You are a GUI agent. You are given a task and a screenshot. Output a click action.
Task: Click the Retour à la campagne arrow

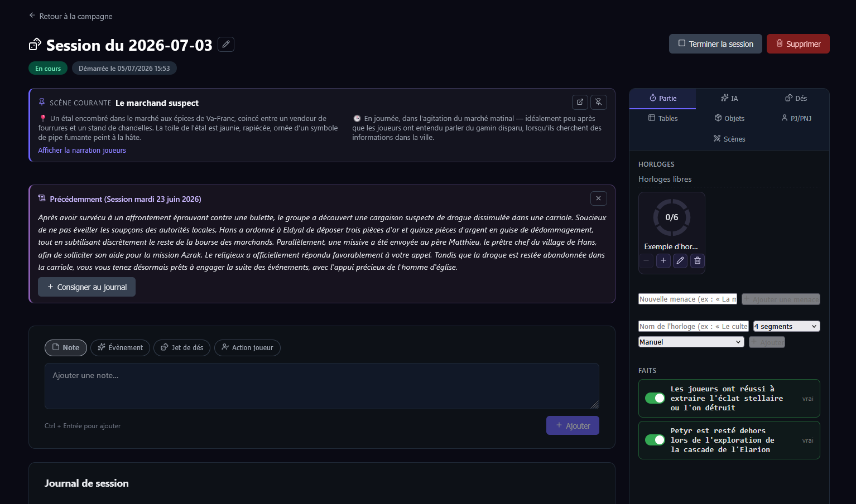tap(32, 16)
